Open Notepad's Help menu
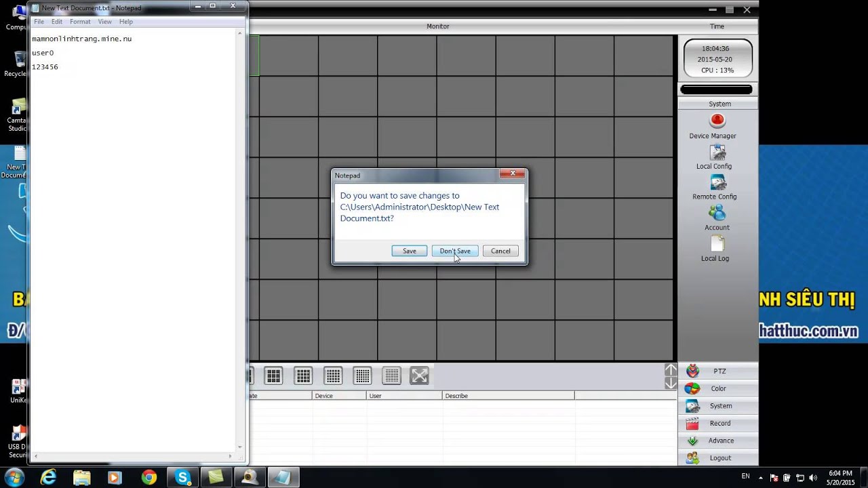The image size is (868, 488). (126, 22)
